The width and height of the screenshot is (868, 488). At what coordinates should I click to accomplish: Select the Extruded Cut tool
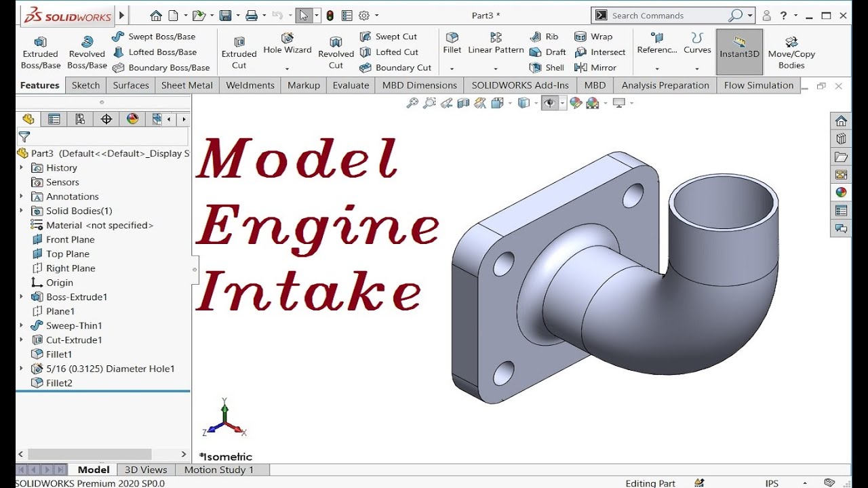pos(239,53)
